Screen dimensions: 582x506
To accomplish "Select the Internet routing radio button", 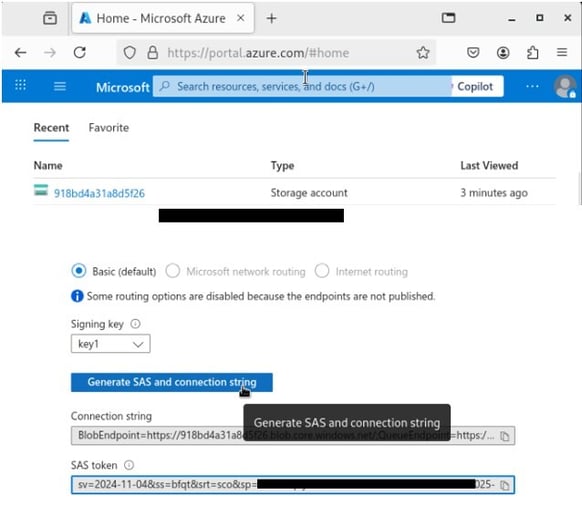I will point(322,271).
